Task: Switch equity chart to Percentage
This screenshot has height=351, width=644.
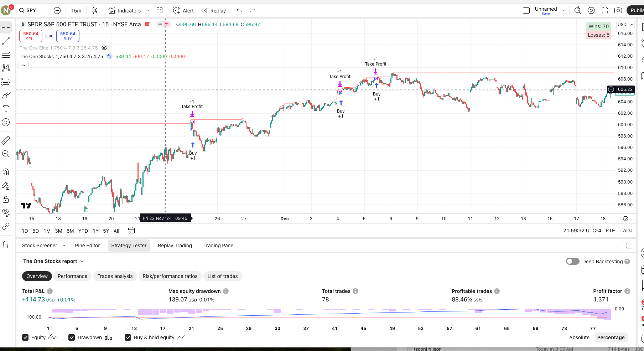Action: [x=611, y=337]
